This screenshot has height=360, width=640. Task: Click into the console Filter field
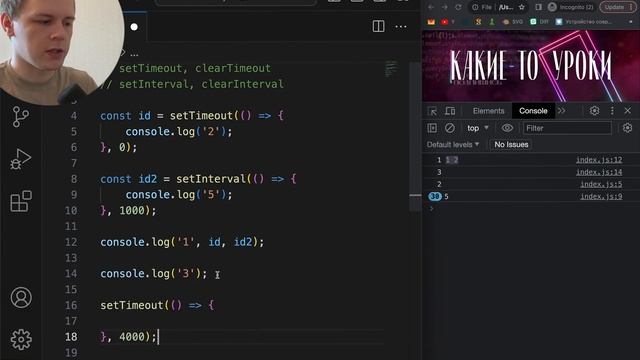tap(567, 128)
